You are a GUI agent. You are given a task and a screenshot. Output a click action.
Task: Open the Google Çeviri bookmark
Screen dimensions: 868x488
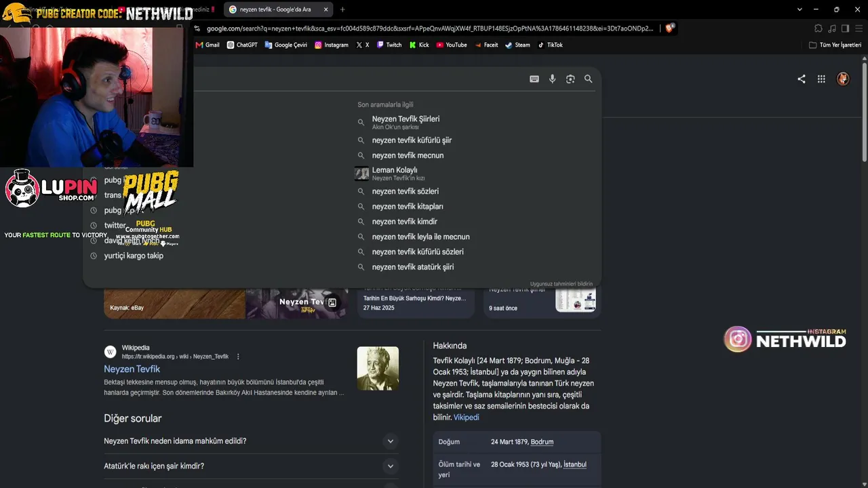point(286,45)
